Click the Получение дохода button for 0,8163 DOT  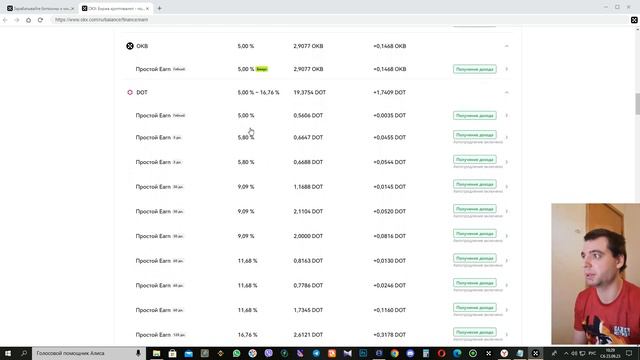475,258
